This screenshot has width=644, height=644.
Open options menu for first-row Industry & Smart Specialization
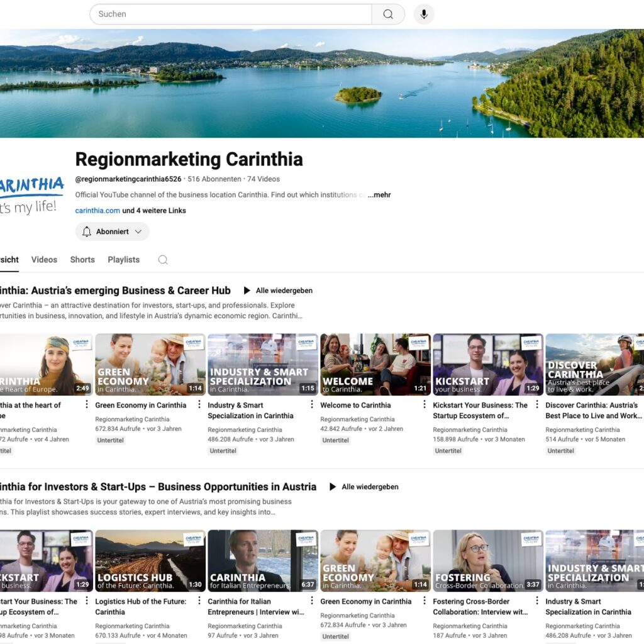point(312,404)
